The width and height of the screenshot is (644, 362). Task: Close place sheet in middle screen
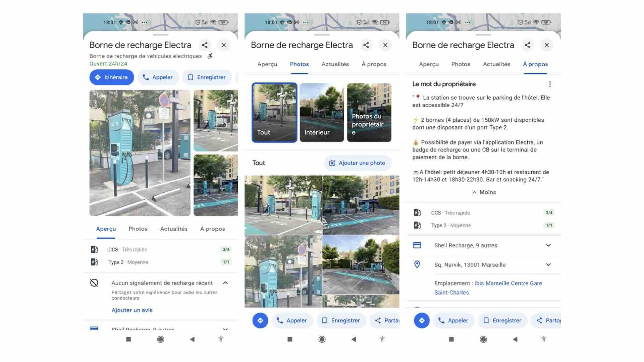coord(385,45)
